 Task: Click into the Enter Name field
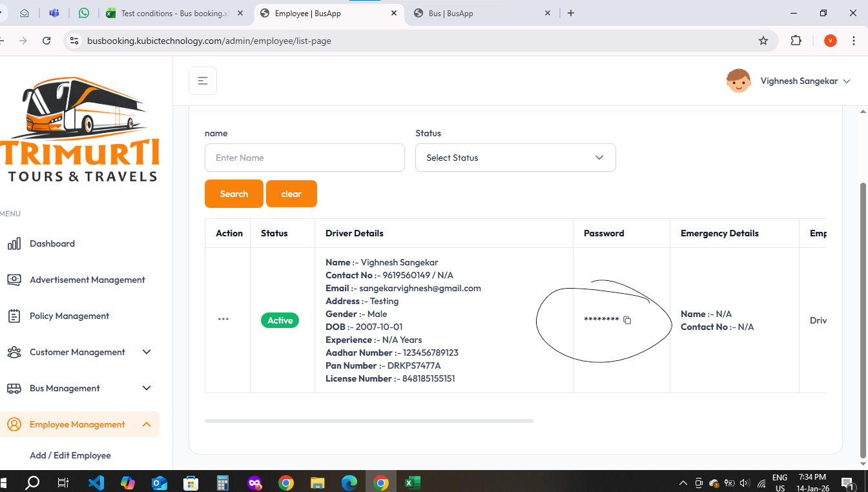coord(305,158)
